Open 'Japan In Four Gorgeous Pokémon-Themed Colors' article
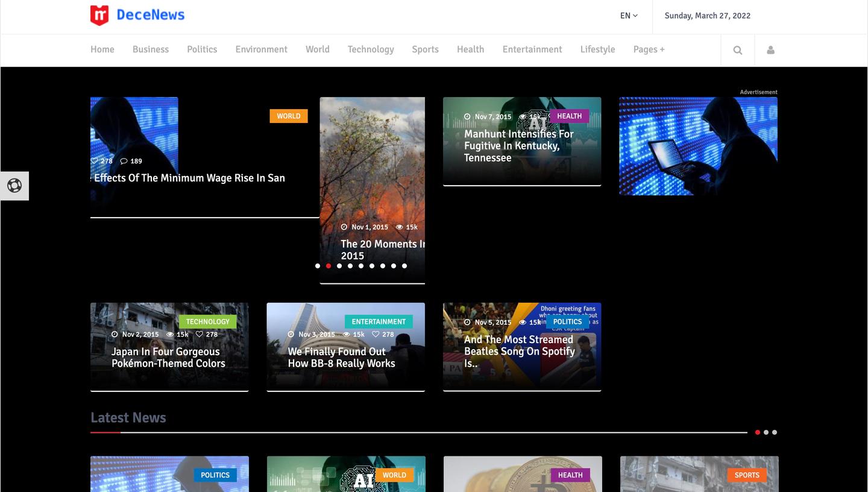The height and width of the screenshot is (492, 868). 168,358
